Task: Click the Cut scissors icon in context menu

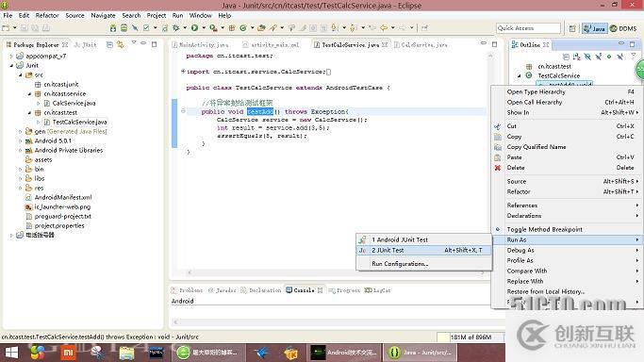Action: (x=498, y=126)
